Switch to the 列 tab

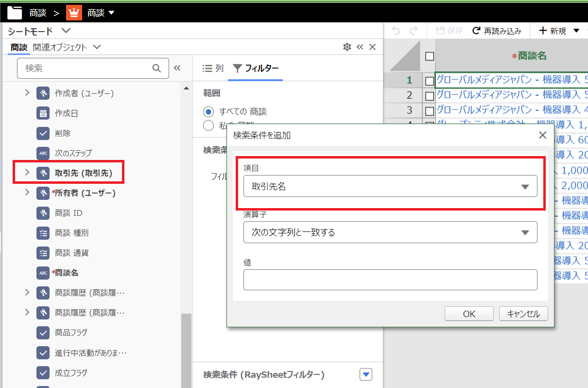coord(213,69)
